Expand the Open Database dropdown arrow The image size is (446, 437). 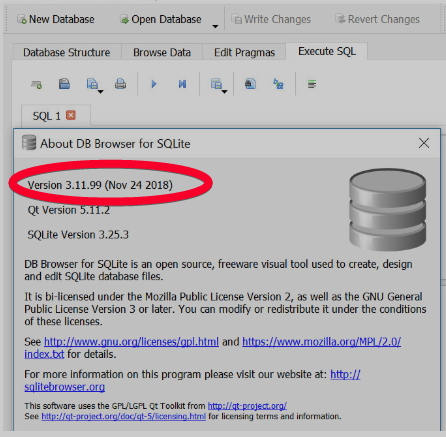[215, 26]
